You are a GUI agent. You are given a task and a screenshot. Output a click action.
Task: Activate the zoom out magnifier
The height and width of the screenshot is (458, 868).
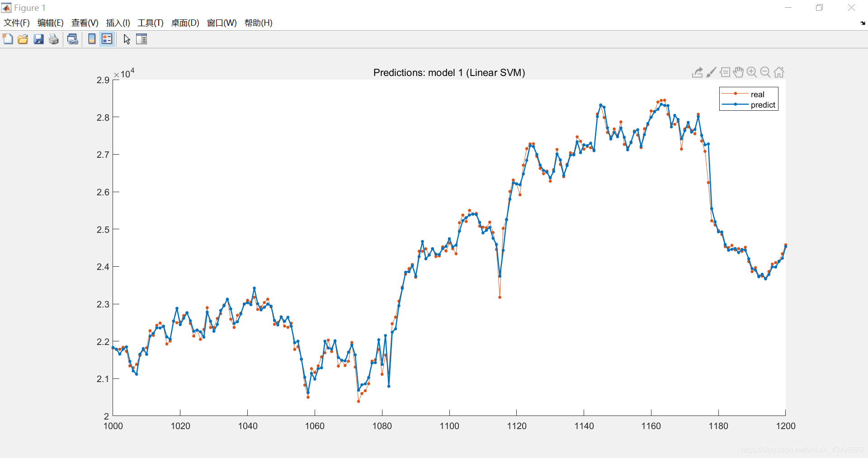point(765,72)
